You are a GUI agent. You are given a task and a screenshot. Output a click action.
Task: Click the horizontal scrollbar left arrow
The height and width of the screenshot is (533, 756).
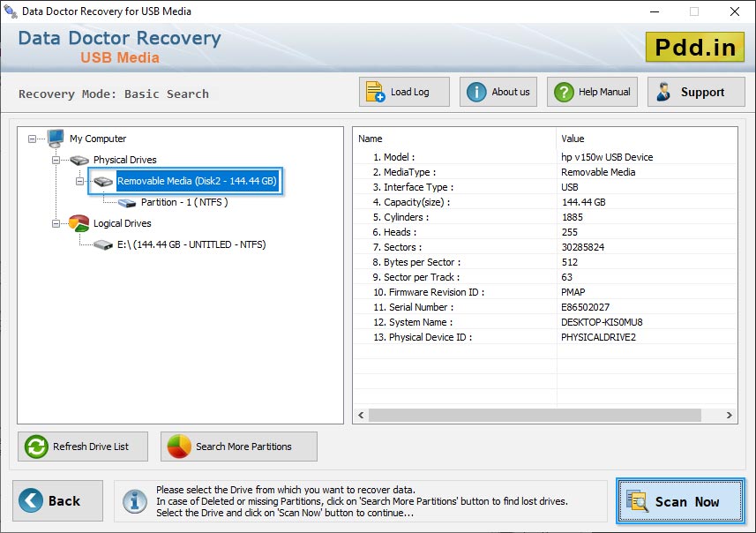(361, 415)
